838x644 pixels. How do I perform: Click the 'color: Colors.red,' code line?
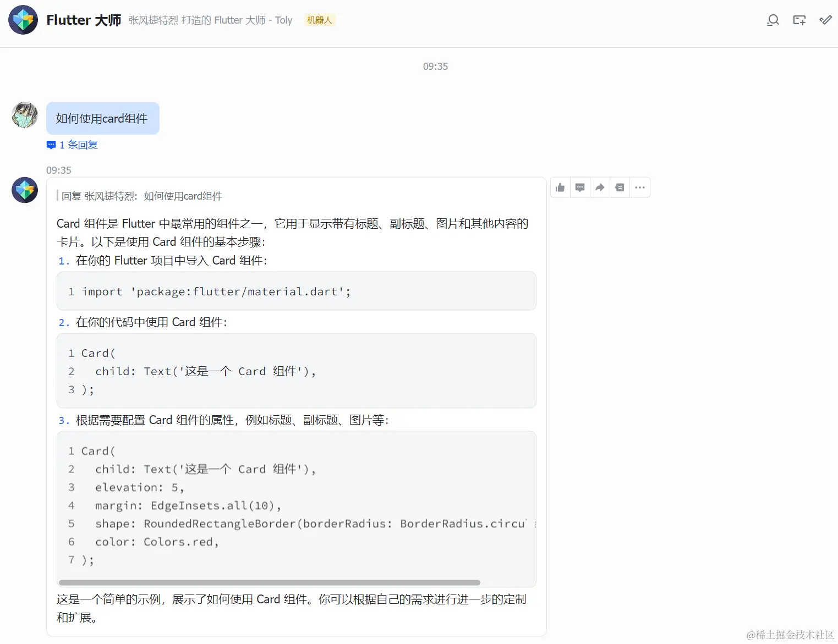coord(157,542)
